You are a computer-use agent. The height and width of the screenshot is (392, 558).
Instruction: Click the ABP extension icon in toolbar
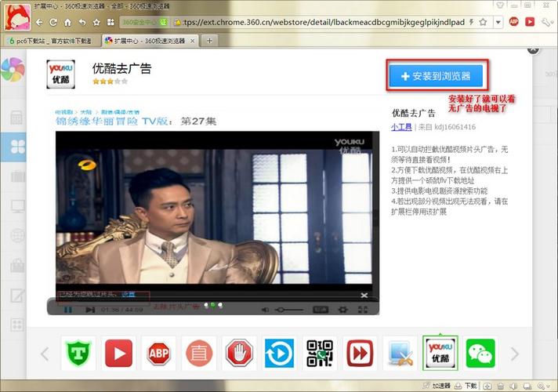point(513,22)
